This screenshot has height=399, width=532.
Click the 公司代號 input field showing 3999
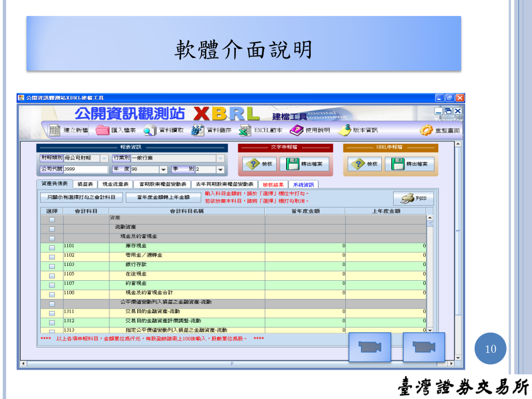86,169
